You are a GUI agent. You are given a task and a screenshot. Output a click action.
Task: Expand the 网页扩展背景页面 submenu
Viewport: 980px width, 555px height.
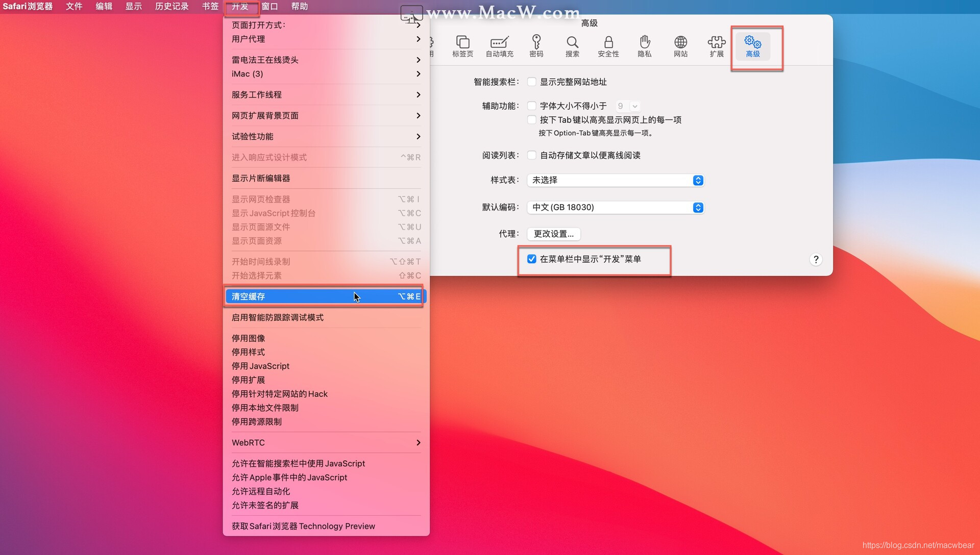click(x=326, y=116)
